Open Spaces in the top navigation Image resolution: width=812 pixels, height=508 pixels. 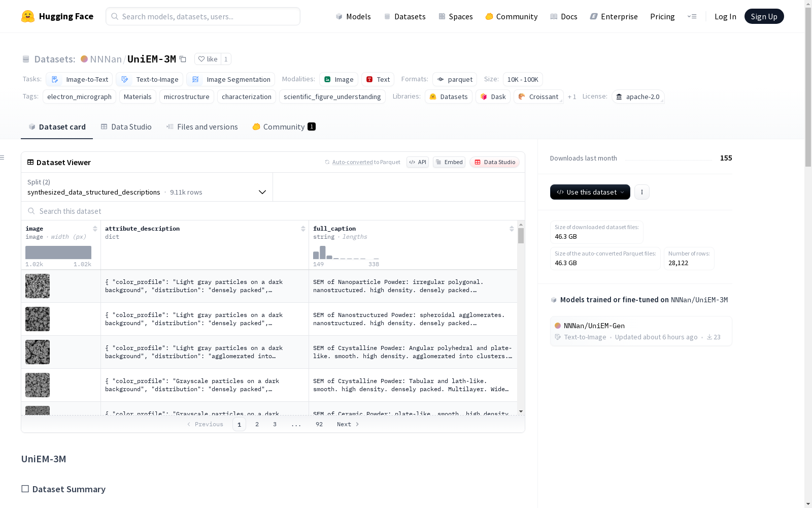[x=456, y=16]
